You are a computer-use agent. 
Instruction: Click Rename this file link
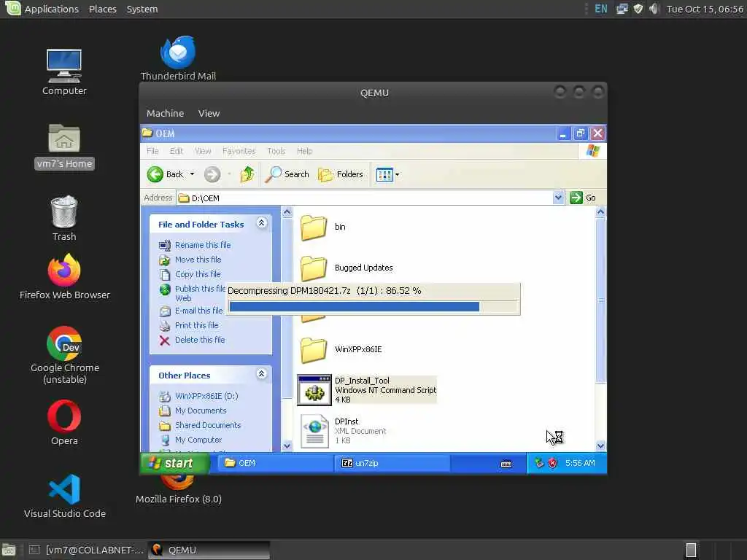pos(203,245)
